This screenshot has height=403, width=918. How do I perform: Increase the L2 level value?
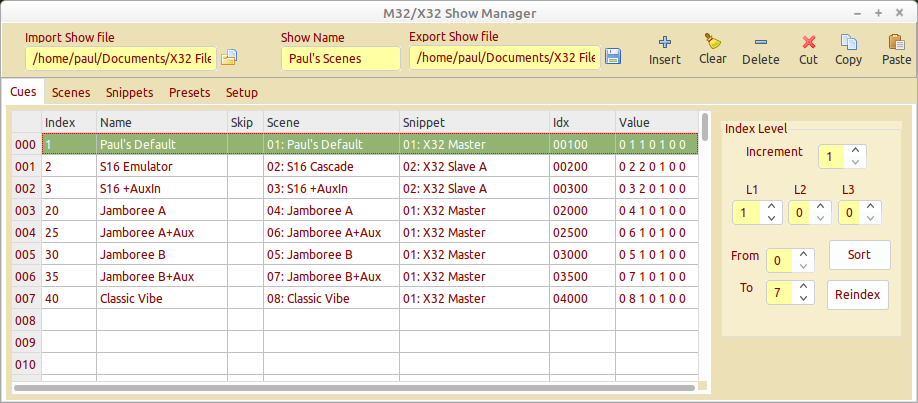tap(820, 206)
